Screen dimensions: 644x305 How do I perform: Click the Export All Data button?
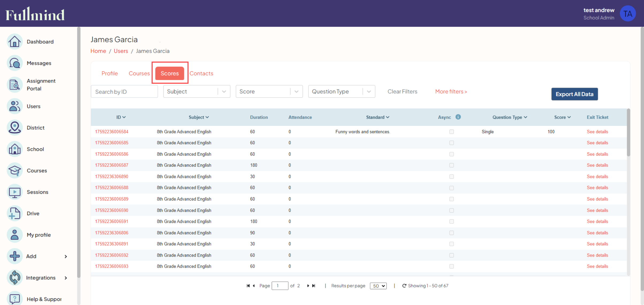pyautogui.click(x=574, y=94)
